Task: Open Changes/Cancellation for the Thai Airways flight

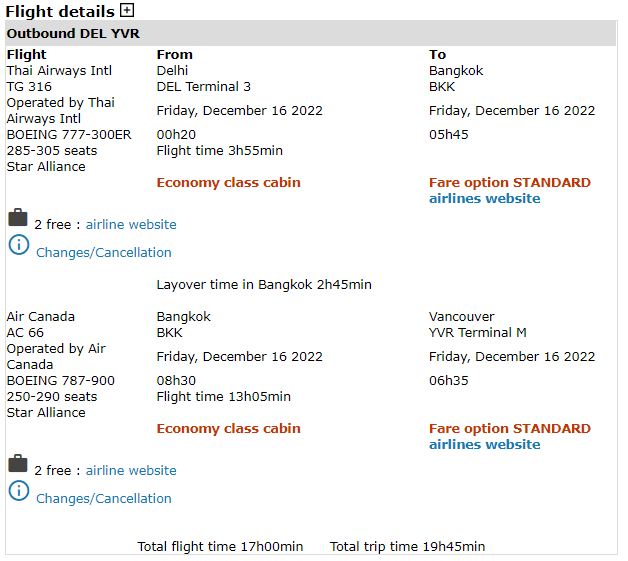Action: tap(104, 253)
